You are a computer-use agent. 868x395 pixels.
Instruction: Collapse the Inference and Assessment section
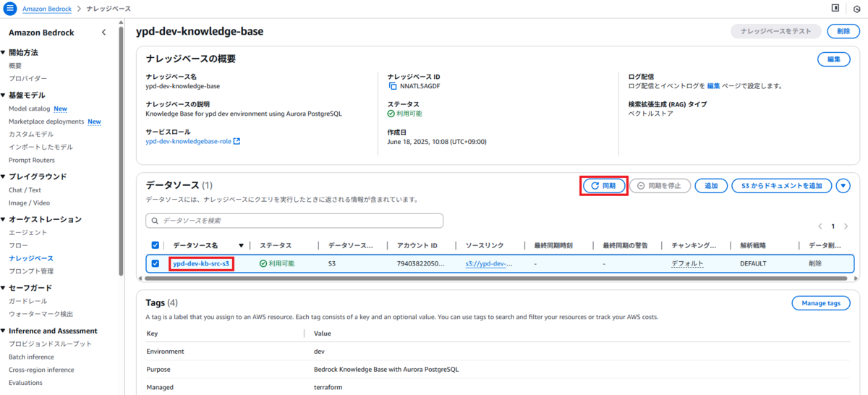3,331
